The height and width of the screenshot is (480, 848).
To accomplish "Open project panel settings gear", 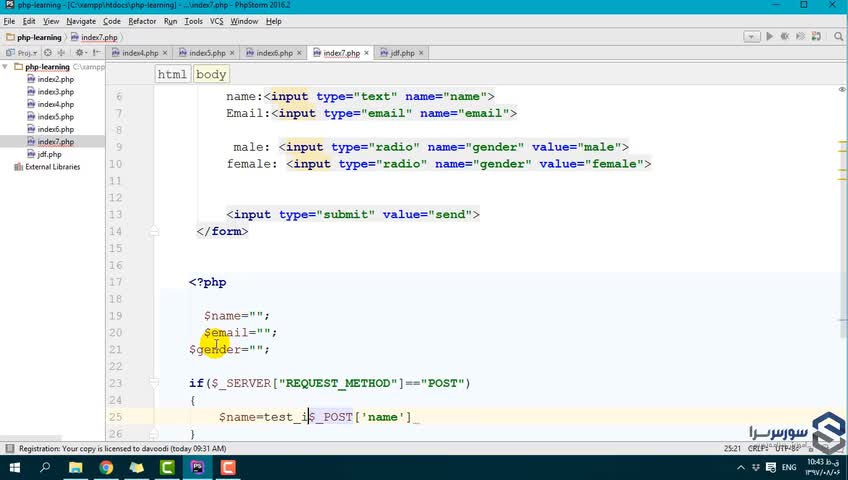I will point(81,52).
